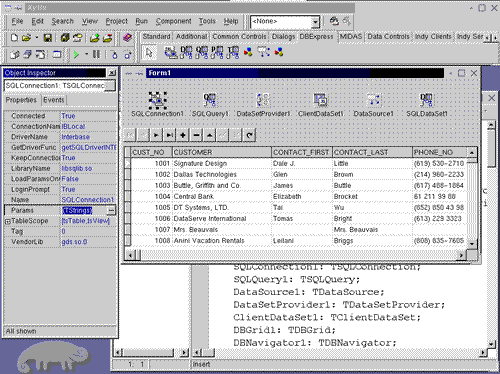500x374 pixels.
Task: Click the code editor vertical scrollbar thumb
Action: tap(491, 148)
